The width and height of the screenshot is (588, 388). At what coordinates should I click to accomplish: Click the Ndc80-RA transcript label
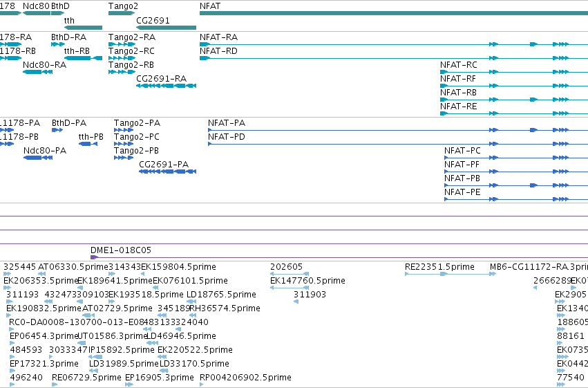[45, 65]
